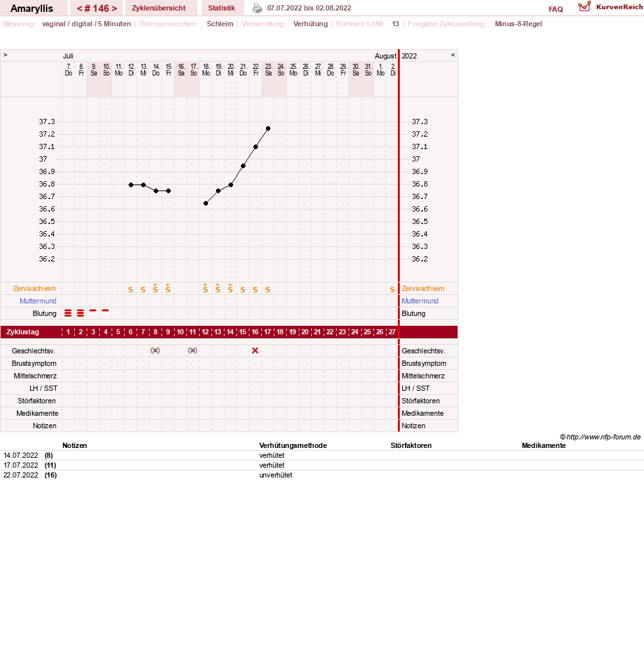The height and width of the screenshot is (668, 644).
Task: Click the temperature point on cycle day 12
Action: coord(205,203)
